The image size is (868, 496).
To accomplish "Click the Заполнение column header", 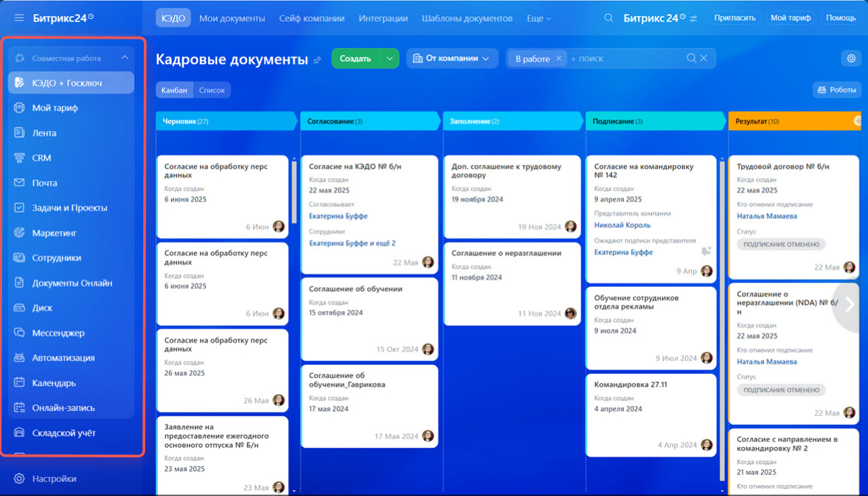I will (x=513, y=121).
